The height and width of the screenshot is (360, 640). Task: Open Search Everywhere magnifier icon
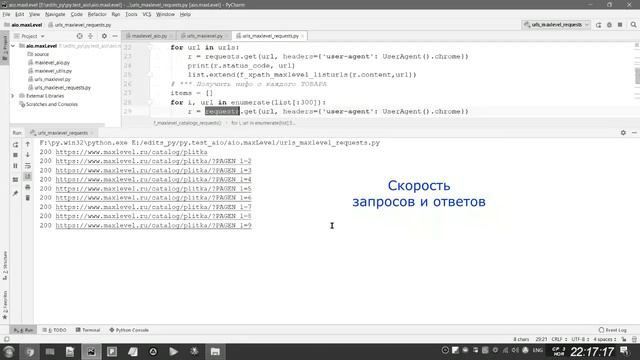pos(633,25)
